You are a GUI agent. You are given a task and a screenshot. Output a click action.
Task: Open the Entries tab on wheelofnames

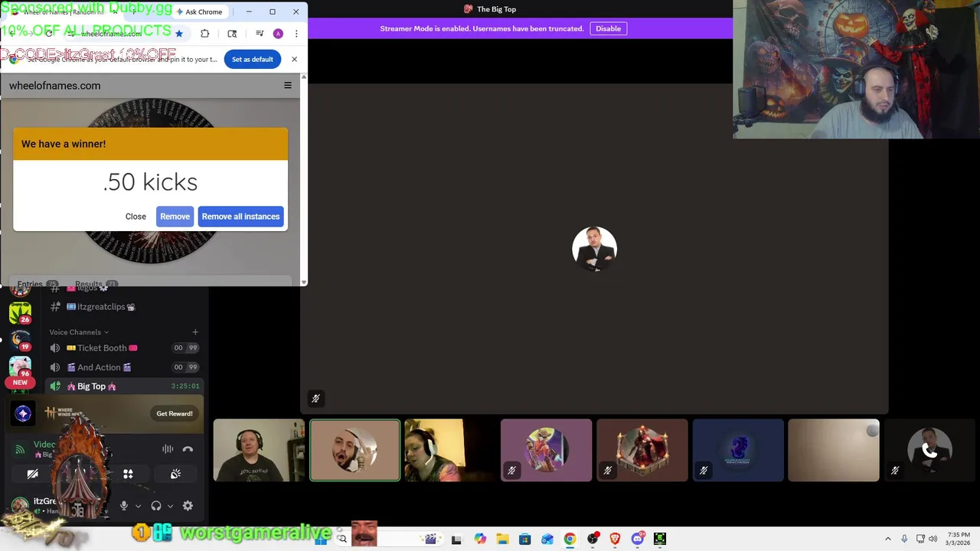pos(37,284)
